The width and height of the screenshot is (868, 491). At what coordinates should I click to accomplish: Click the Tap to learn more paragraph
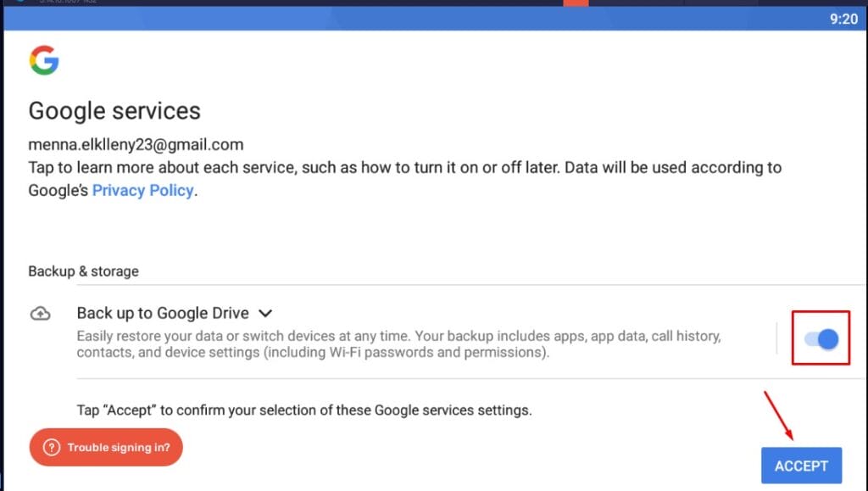[x=404, y=179]
